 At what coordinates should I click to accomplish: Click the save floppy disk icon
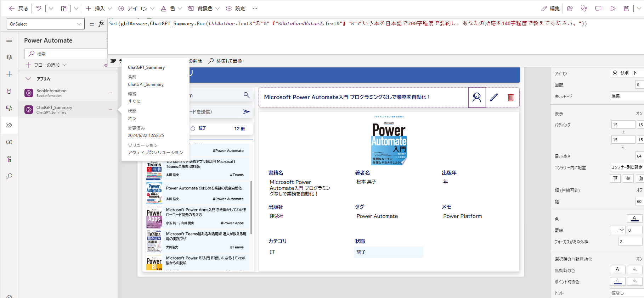[627, 9]
